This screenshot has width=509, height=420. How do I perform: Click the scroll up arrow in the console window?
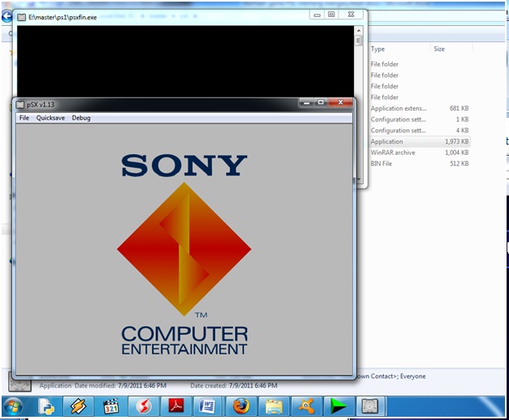coord(359,31)
